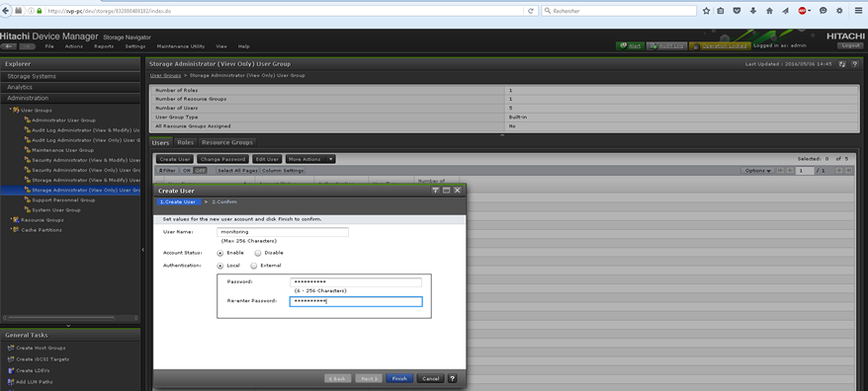This screenshot has height=391, width=868.
Task: Open Adblock Plus dropdown arrow
Action: [x=810, y=11]
